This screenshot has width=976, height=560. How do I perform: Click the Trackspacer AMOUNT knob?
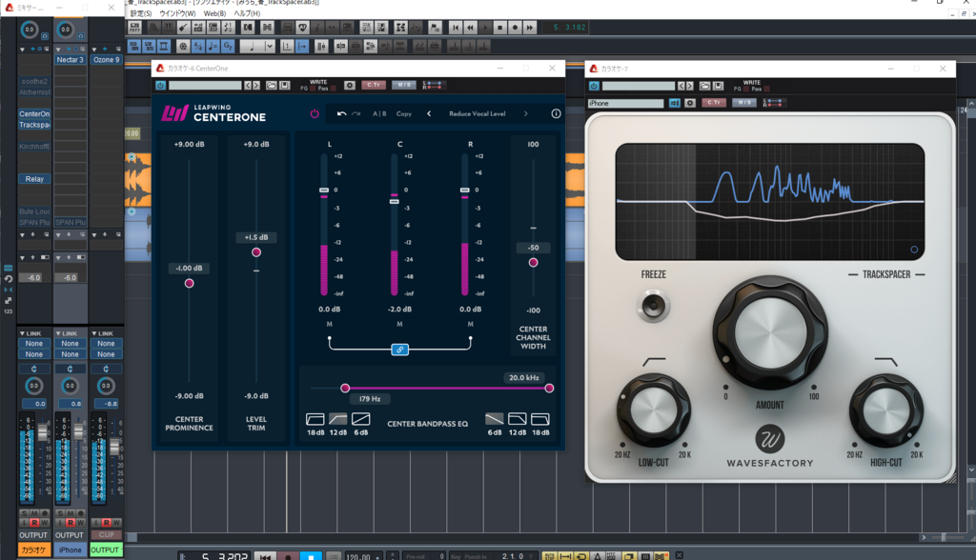point(770,333)
